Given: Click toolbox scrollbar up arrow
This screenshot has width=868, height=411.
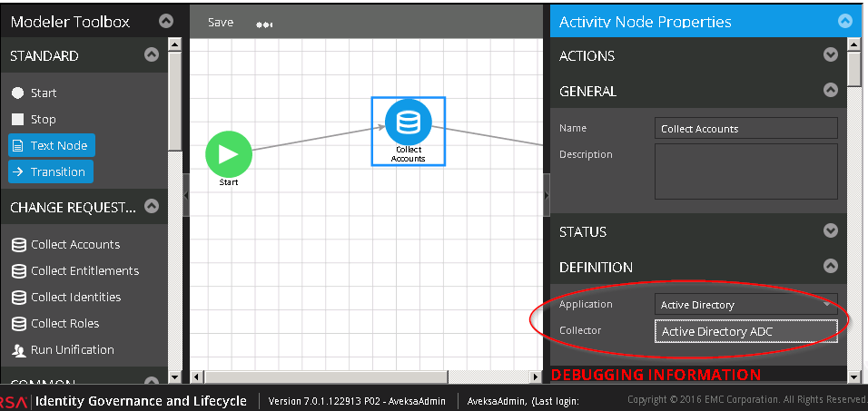Looking at the screenshot, I should [174, 44].
